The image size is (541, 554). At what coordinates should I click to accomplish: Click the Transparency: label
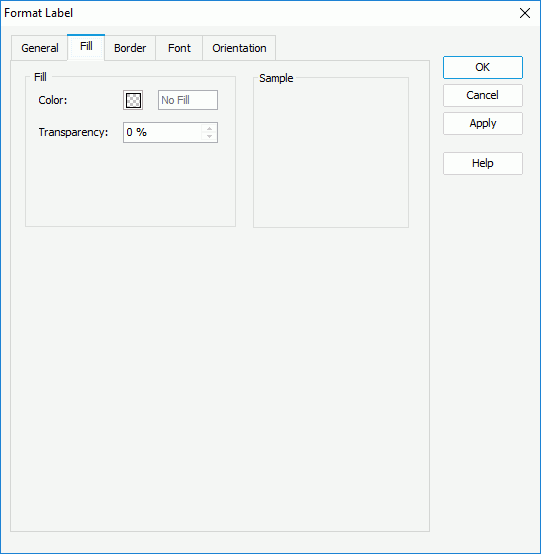click(x=73, y=132)
